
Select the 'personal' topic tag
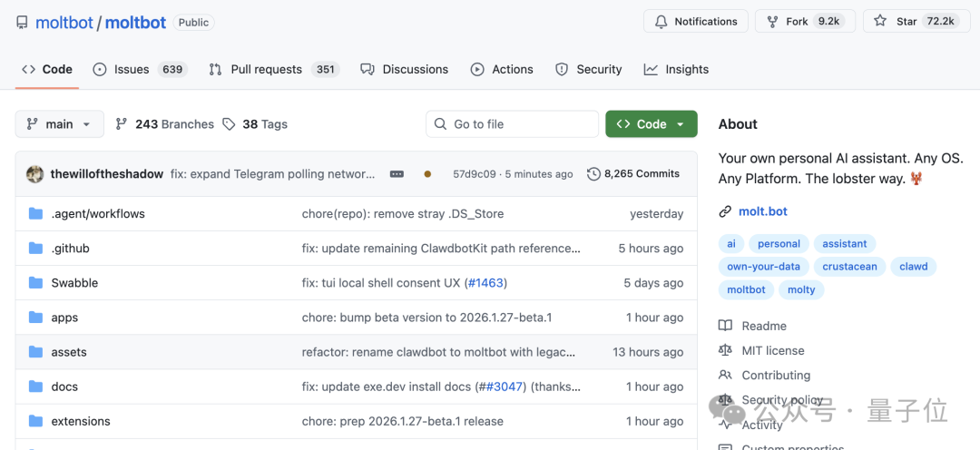coord(779,244)
